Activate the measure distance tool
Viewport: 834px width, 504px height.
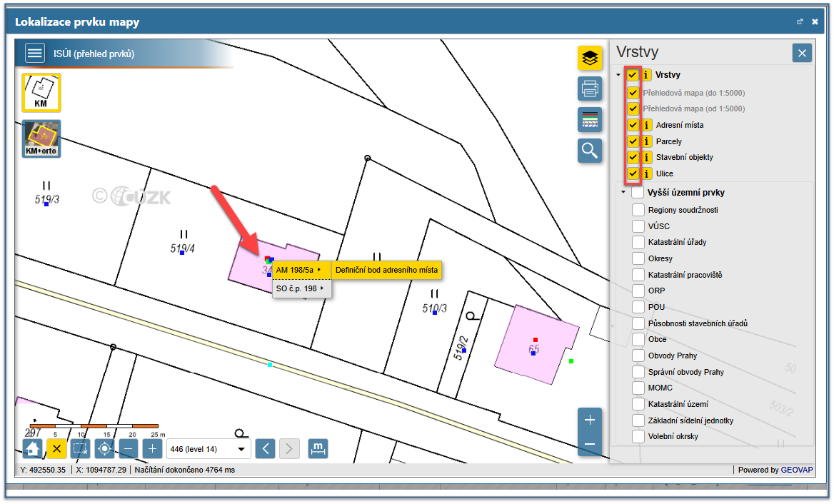tap(318, 448)
